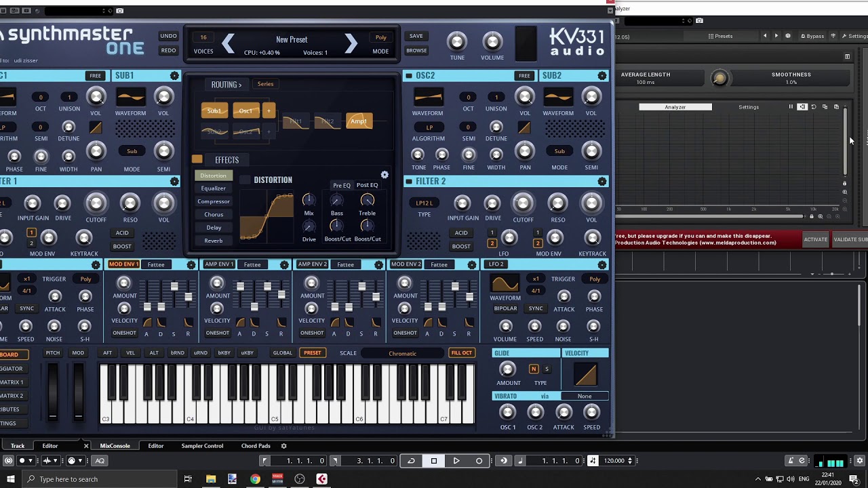Screen dimensions: 868x488
Task: Pause the analyzer display
Action: pyautogui.click(x=791, y=107)
